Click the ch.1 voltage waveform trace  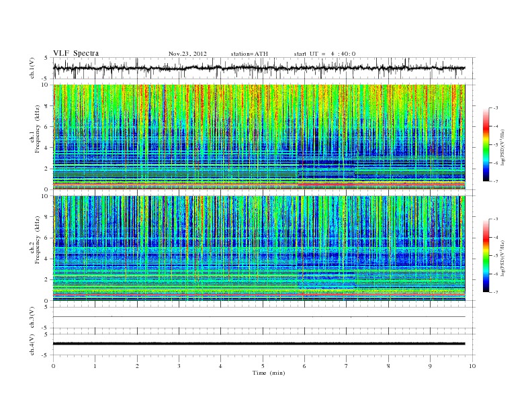pos(259,68)
